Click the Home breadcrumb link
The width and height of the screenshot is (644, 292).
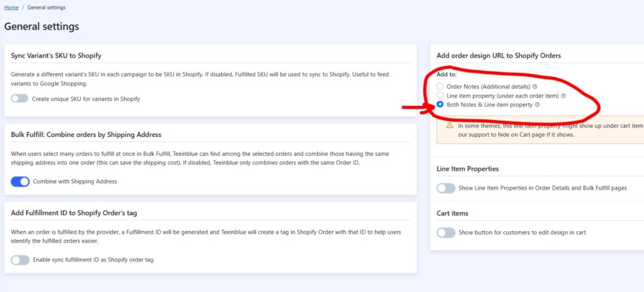click(11, 8)
